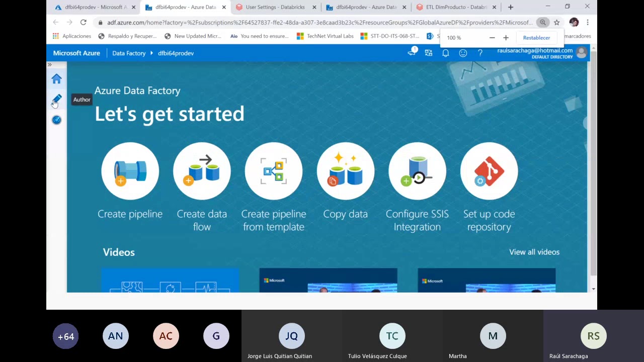Open the New Updated Micr... bookmark
Image resolution: width=644 pixels, height=362 pixels.
click(x=193, y=36)
